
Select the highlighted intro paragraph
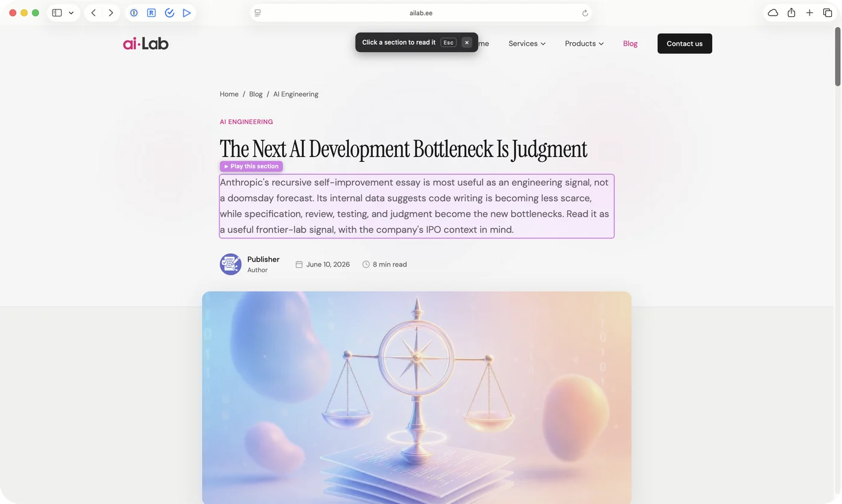417,206
